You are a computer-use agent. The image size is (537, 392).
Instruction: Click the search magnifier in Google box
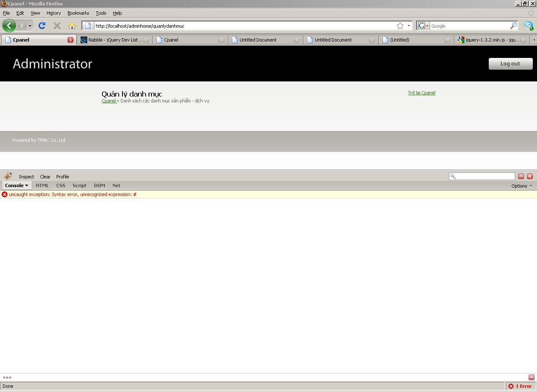(x=513, y=26)
